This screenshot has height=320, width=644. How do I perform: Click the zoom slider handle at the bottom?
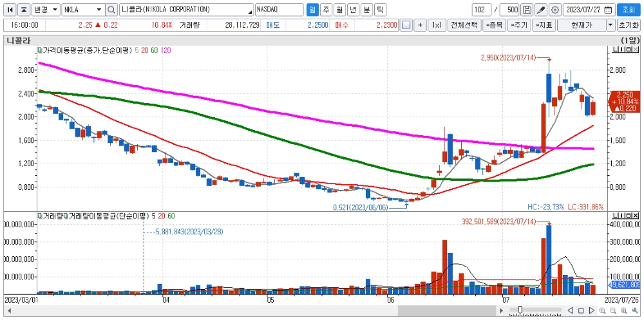click(x=520, y=310)
